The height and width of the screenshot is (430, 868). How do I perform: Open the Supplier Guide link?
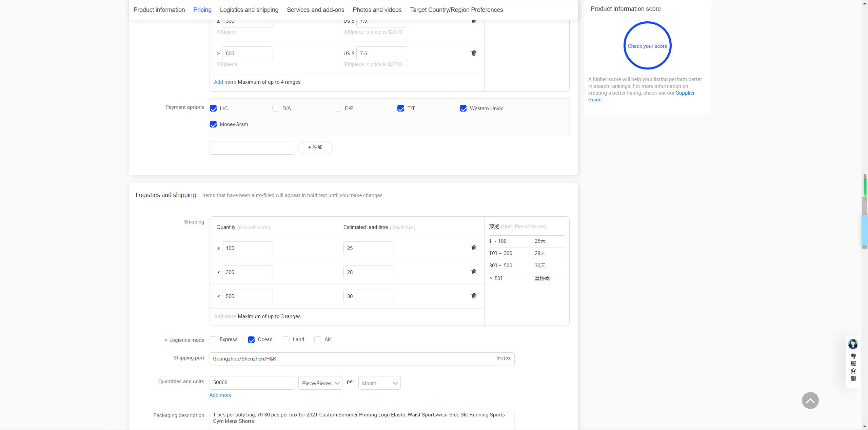coord(685,93)
